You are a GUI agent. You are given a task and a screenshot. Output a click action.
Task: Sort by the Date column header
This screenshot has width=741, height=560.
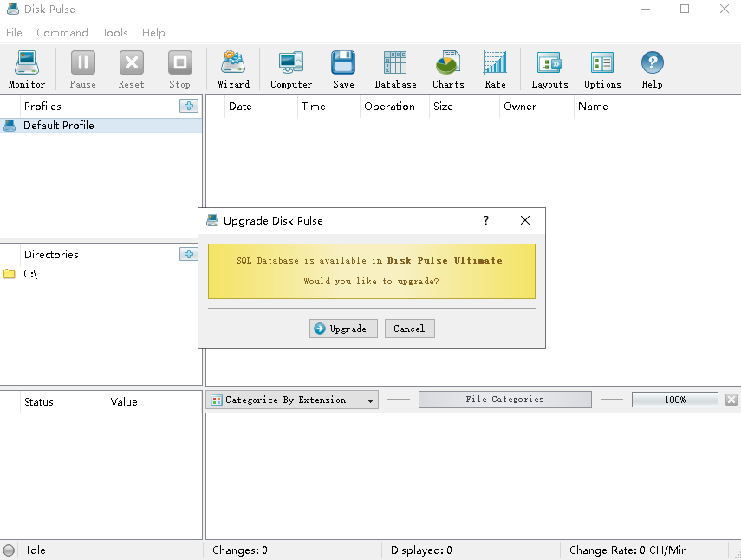point(261,107)
